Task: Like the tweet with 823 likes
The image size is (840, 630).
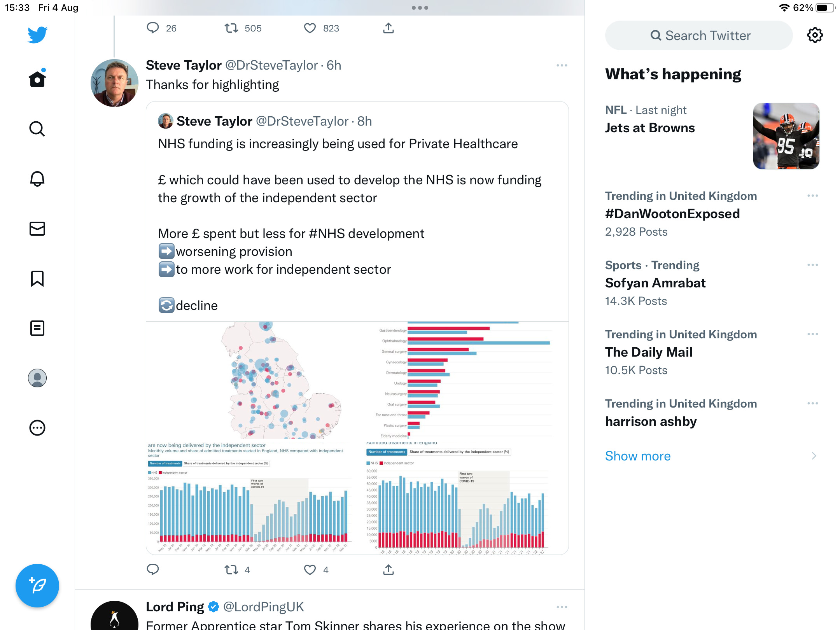Action: click(310, 28)
